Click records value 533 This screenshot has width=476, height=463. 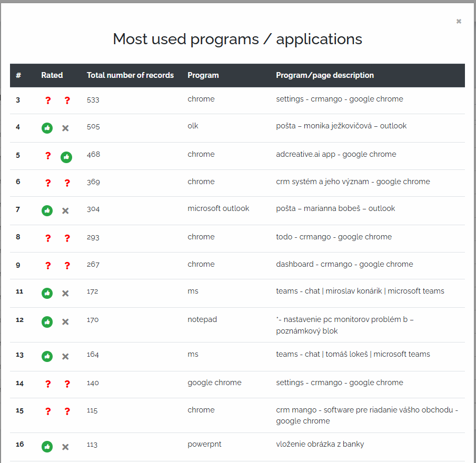tap(93, 100)
